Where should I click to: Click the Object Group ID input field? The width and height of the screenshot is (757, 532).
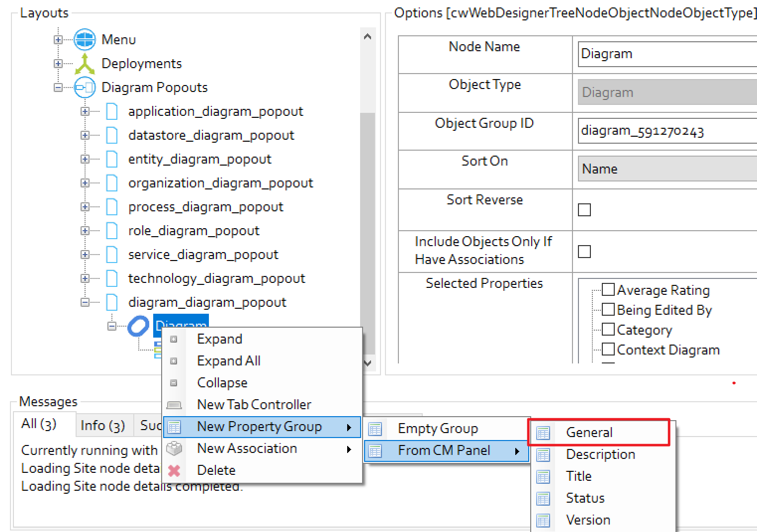(x=667, y=131)
